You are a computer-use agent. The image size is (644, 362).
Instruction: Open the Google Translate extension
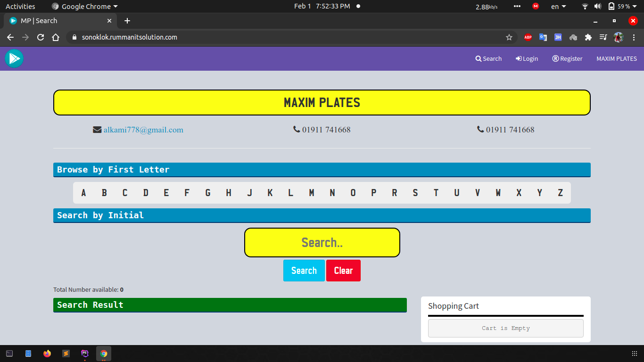(543, 37)
